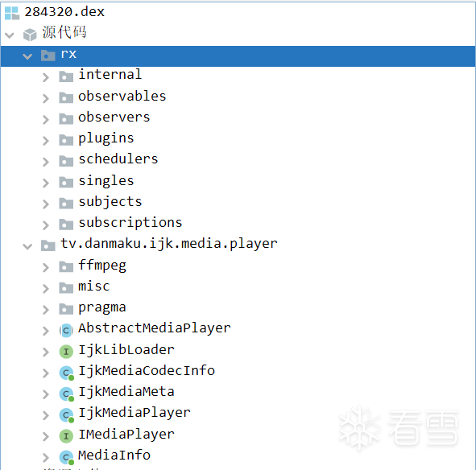
Task: Click the singles package folder icon
Action: point(66,182)
